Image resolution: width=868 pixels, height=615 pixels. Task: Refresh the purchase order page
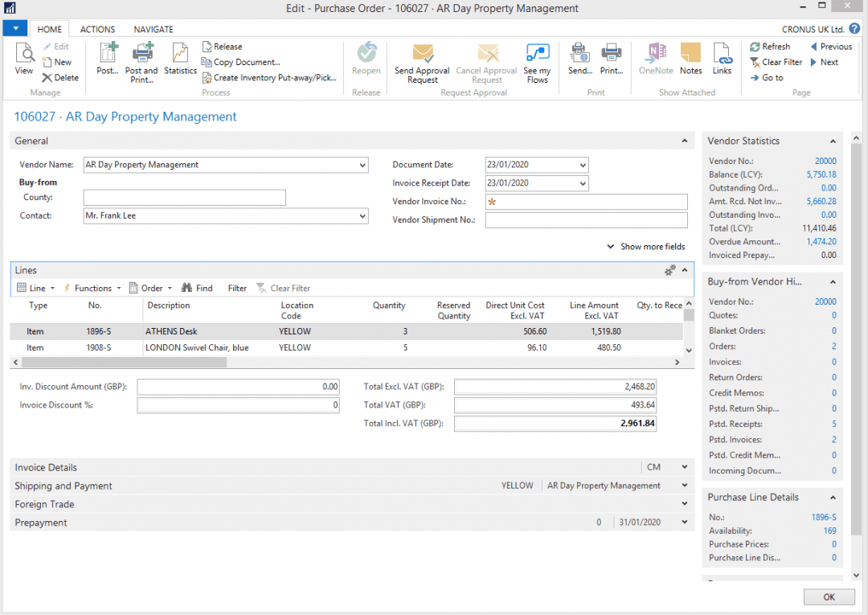pyautogui.click(x=771, y=46)
